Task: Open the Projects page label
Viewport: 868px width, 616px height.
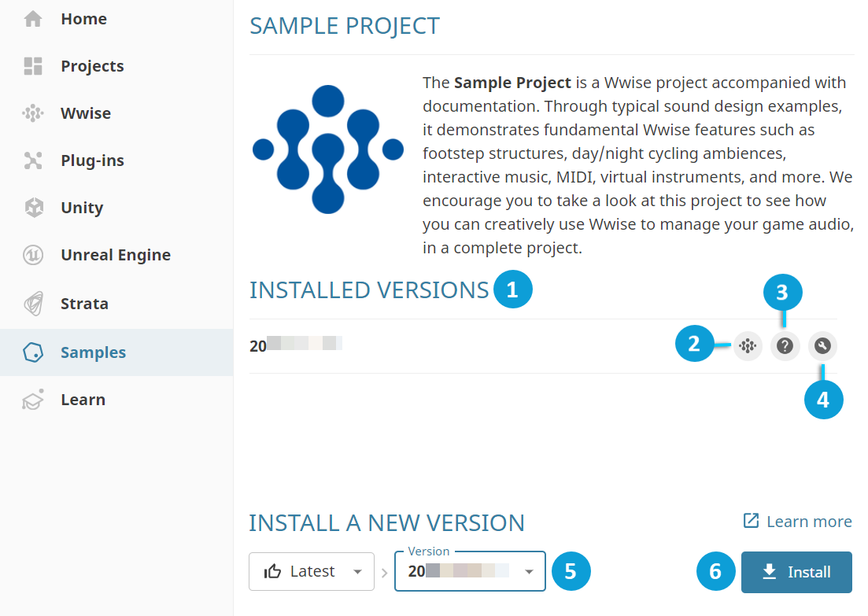Action: [92, 66]
